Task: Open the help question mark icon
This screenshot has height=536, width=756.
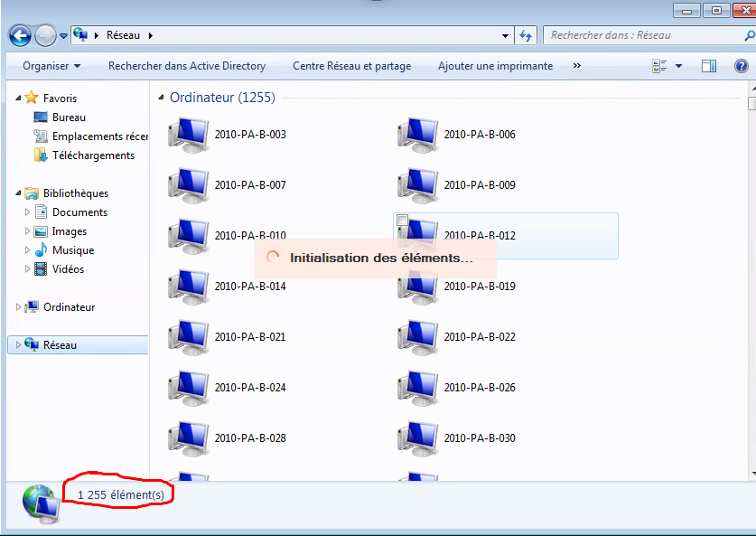Action: click(x=741, y=66)
